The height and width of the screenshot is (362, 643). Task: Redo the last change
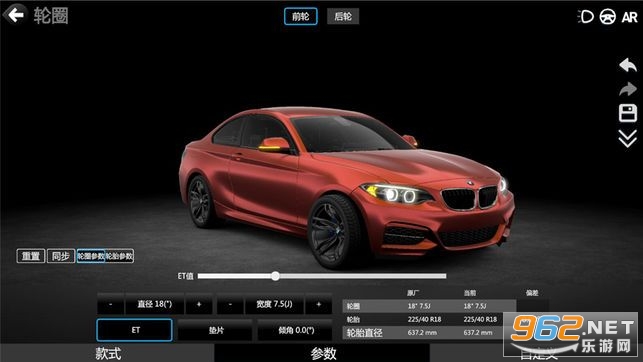click(x=627, y=89)
